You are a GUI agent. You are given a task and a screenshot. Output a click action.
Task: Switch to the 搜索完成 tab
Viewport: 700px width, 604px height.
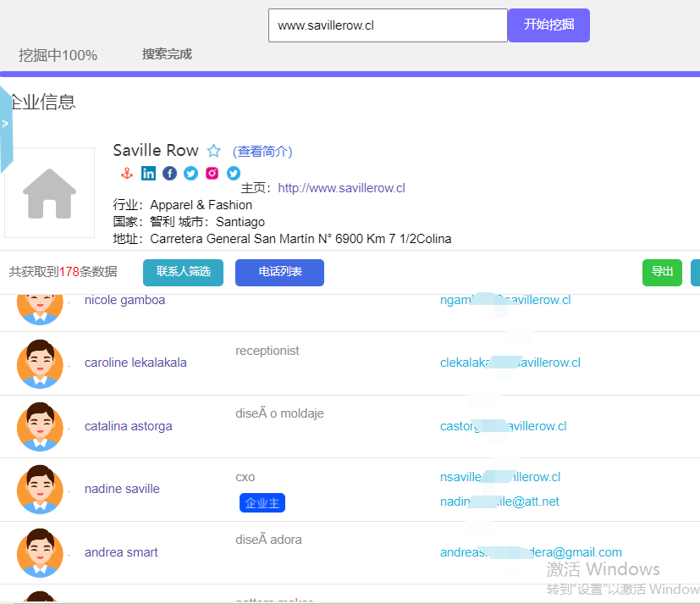coord(166,53)
